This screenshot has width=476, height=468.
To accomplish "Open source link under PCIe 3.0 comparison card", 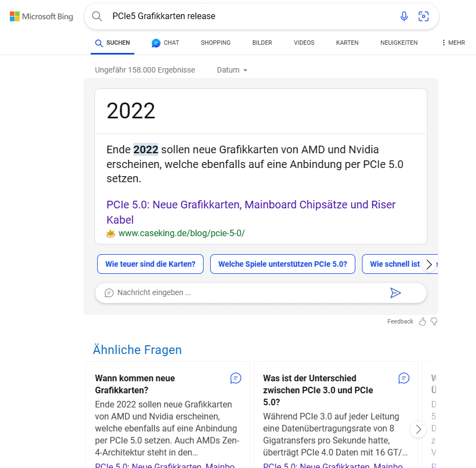I will point(333,465).
